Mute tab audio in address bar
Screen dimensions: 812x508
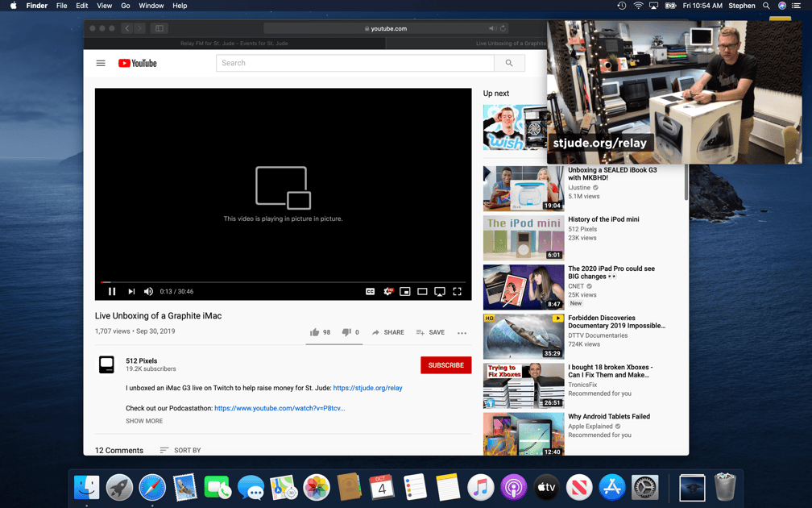point(492,28)
